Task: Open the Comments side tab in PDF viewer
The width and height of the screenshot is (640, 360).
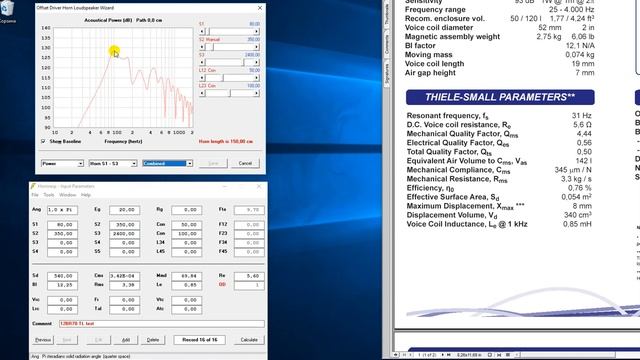Action: pos(387,44)
